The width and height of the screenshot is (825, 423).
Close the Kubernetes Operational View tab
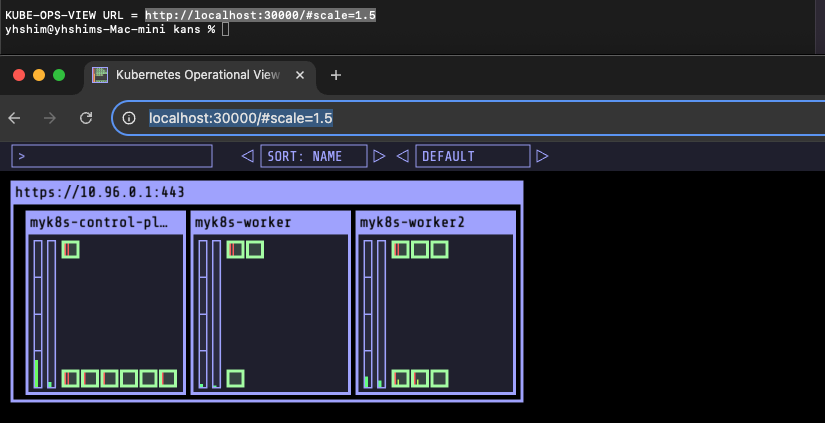pos(300,75)
